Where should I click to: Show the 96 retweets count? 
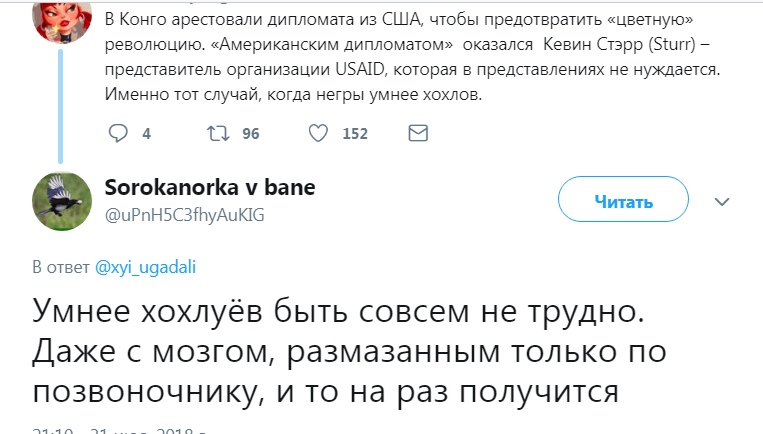250,133
